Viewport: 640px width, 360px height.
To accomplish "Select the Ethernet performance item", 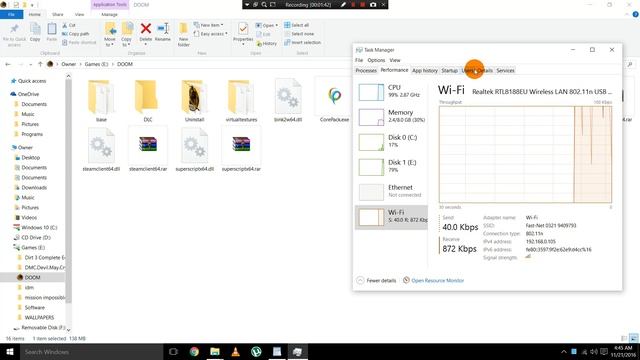I will click(391, 191).
